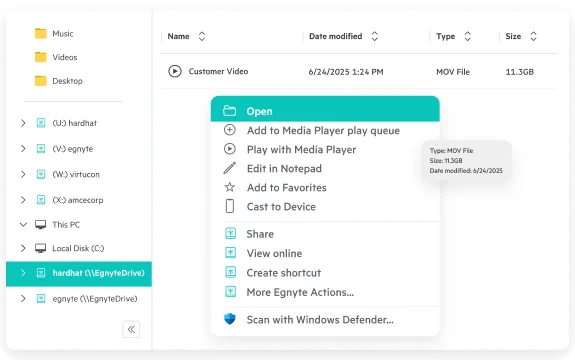
Task: Open the Desktop folder label
Action: pos(67,81)
